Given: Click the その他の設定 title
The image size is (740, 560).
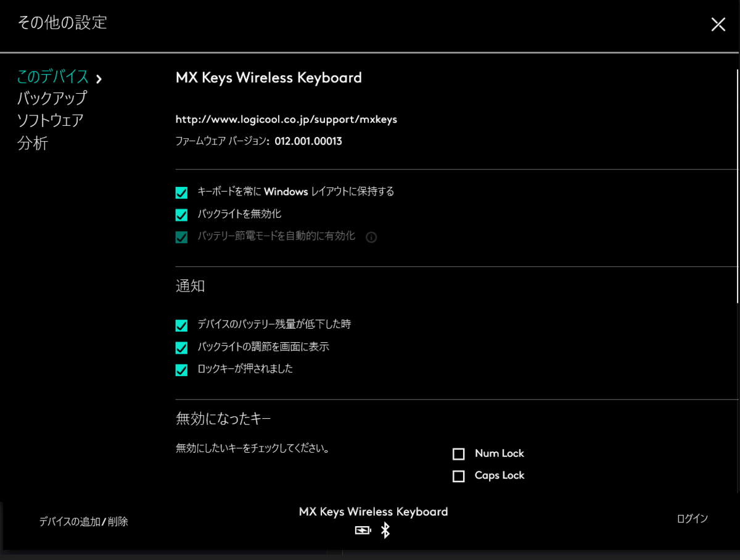Looking at the screenshot, I should (62, 23).
